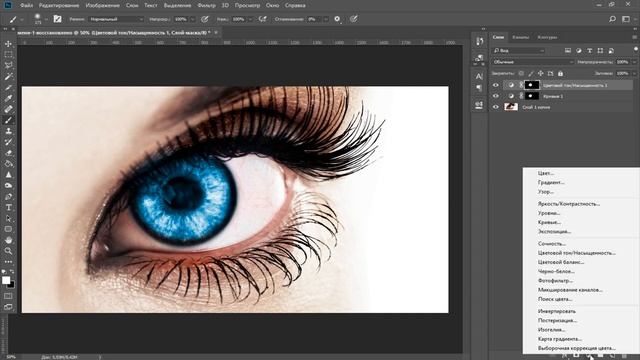
Task: Open the opacity slider dropdown arrow
Action: [193, 19]
